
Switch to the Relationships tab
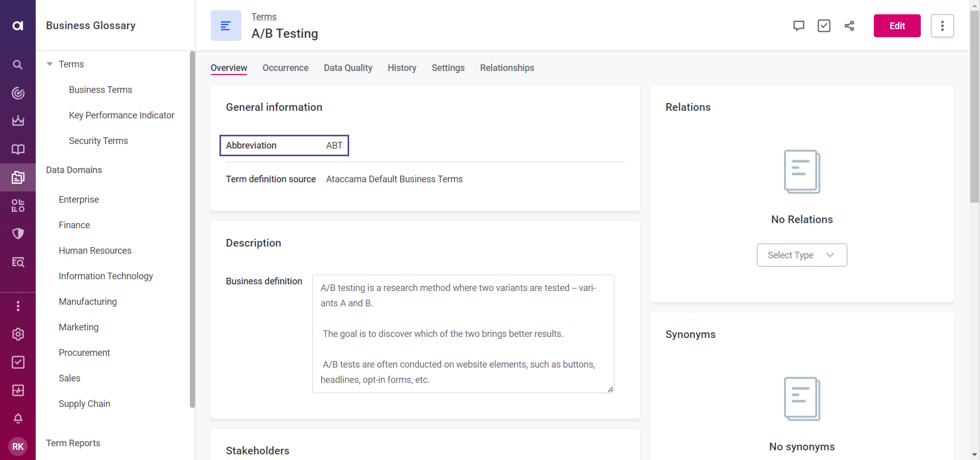point(507,68)
